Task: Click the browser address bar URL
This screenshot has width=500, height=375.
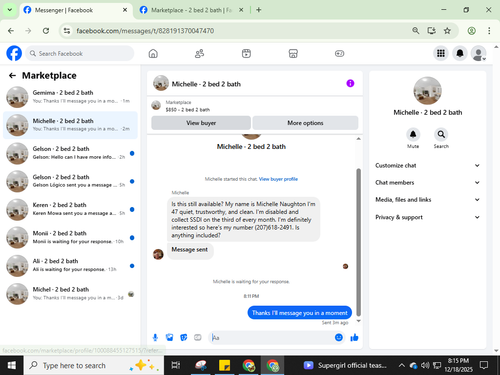Action: click(145, 31)
